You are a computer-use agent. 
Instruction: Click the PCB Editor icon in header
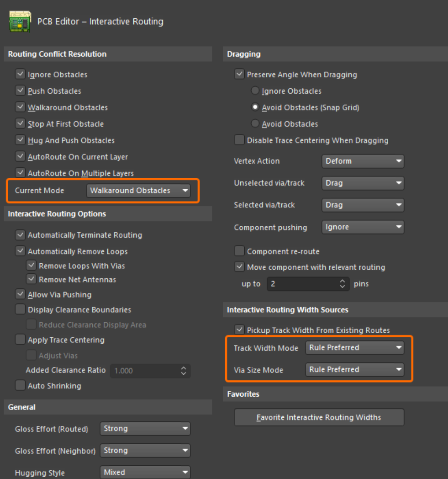click(x=19, y=21)
